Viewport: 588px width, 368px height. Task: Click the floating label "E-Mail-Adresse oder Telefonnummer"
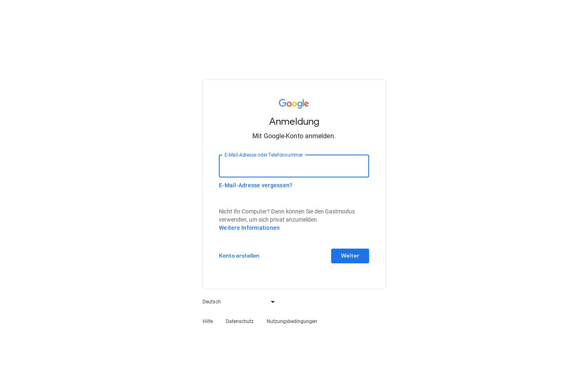264,155
